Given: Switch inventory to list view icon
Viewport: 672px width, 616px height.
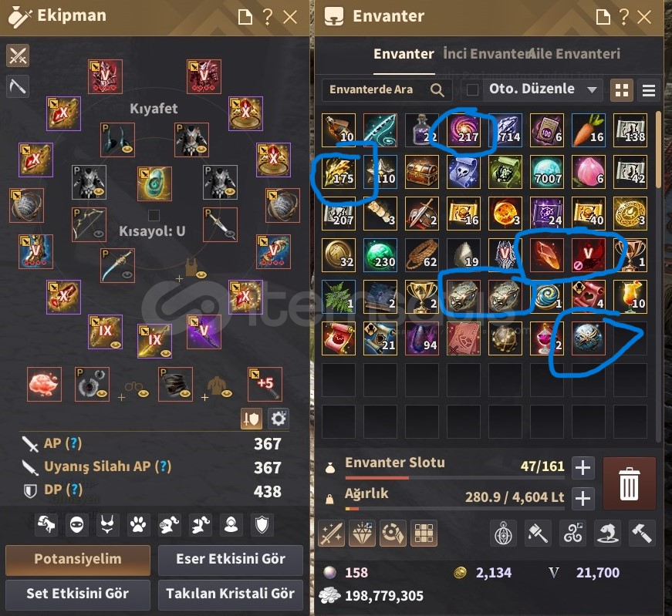Looking at the screenshot, I should pyautogui.click(x=648, y=90).
